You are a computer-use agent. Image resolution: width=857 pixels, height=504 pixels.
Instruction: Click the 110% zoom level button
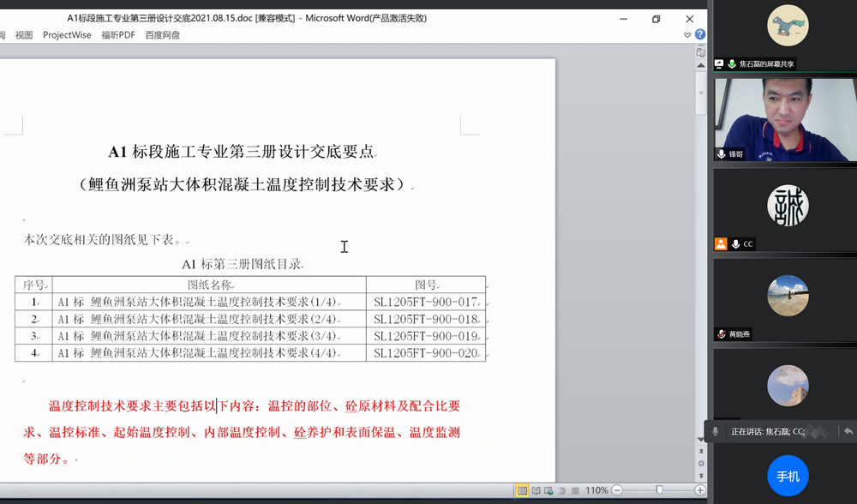[x=596, y=490]
